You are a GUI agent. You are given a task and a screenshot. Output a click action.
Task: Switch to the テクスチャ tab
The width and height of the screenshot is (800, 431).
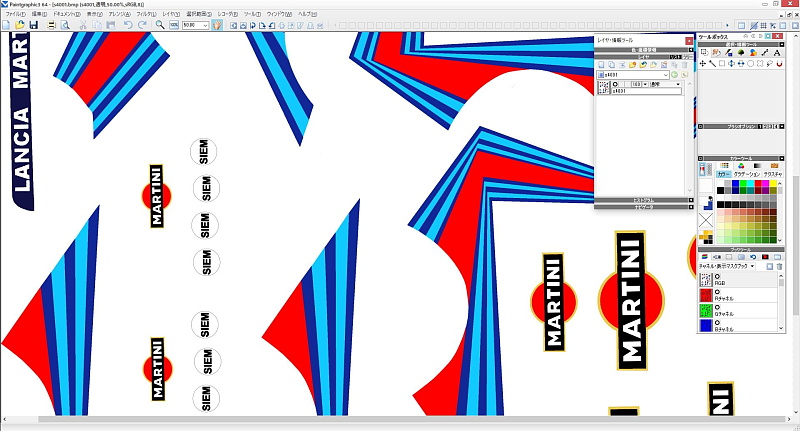tap(773, 174)
